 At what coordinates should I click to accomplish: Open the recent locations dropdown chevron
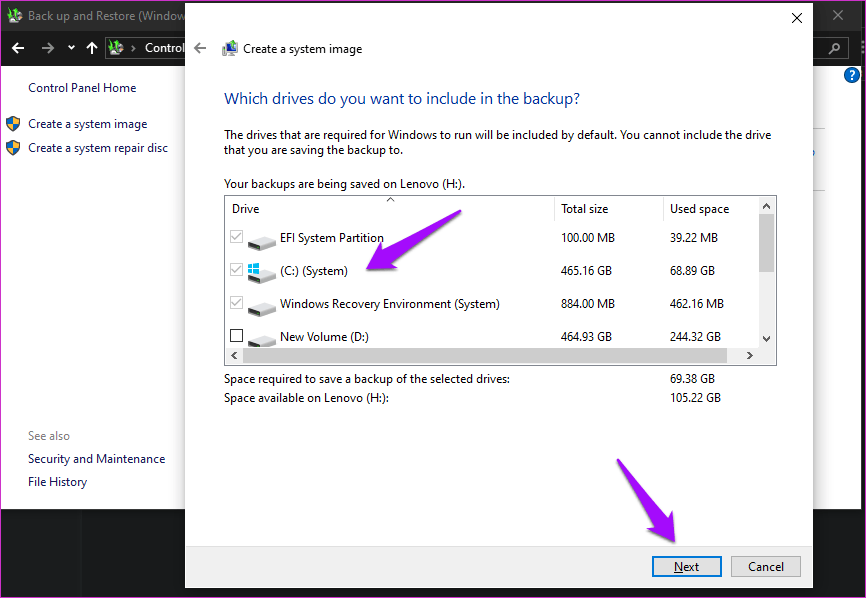click(x=71, y=48)
